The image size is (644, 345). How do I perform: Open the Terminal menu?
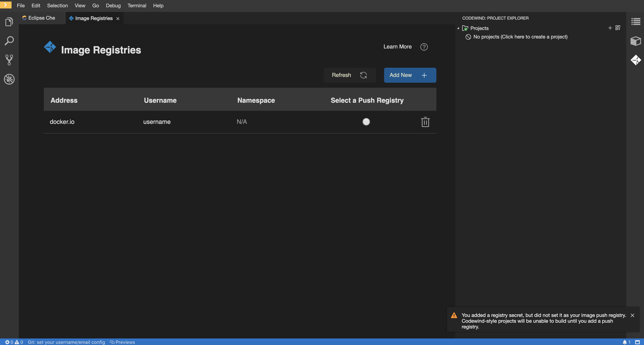137,6
